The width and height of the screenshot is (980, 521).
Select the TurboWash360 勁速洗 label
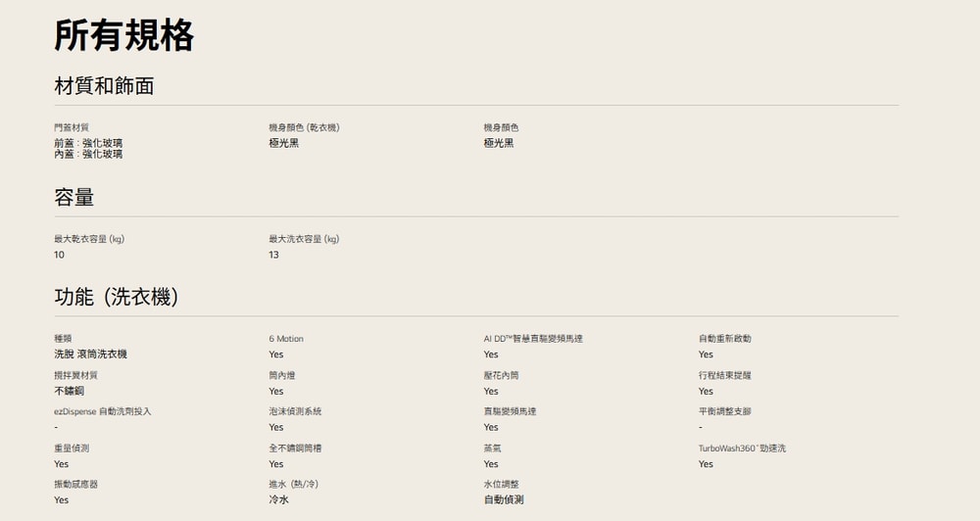(x=742, y=449)
